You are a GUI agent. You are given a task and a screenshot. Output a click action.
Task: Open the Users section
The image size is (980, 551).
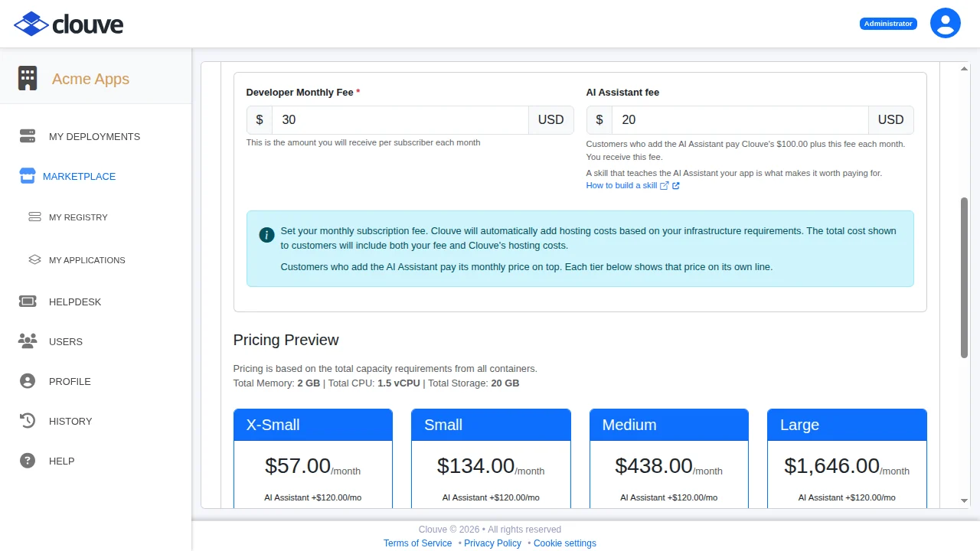(x=66, y=341)
